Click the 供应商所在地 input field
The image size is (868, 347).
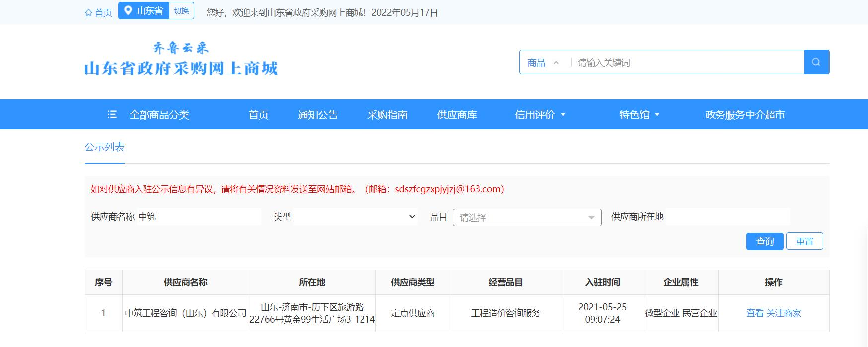point(727,217)
